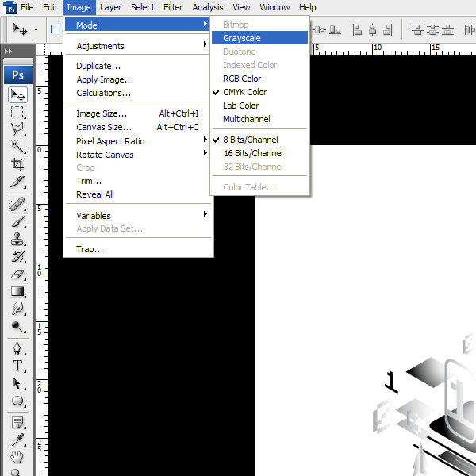Screen dimensions: 476x476
Task: Activate the Crop tool
Action: [17, 165]
